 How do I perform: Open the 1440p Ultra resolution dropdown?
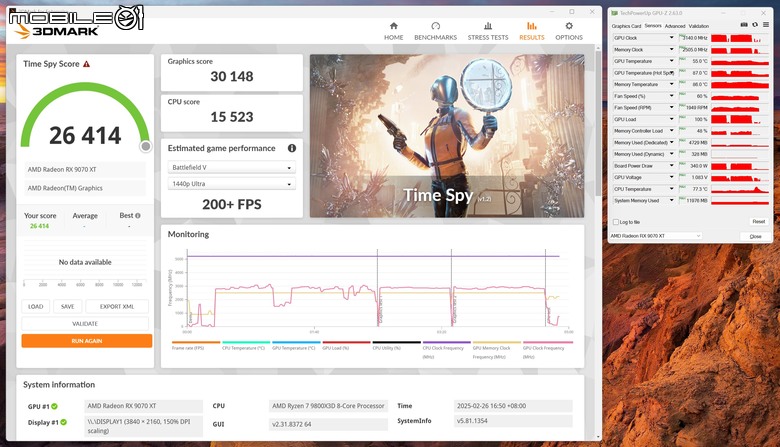click(x=232, y=184)
